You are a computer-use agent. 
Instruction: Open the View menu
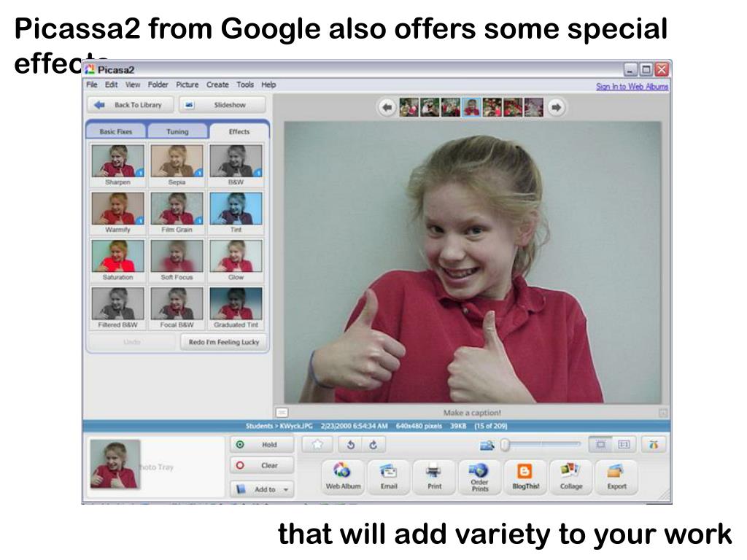[133, 85]
